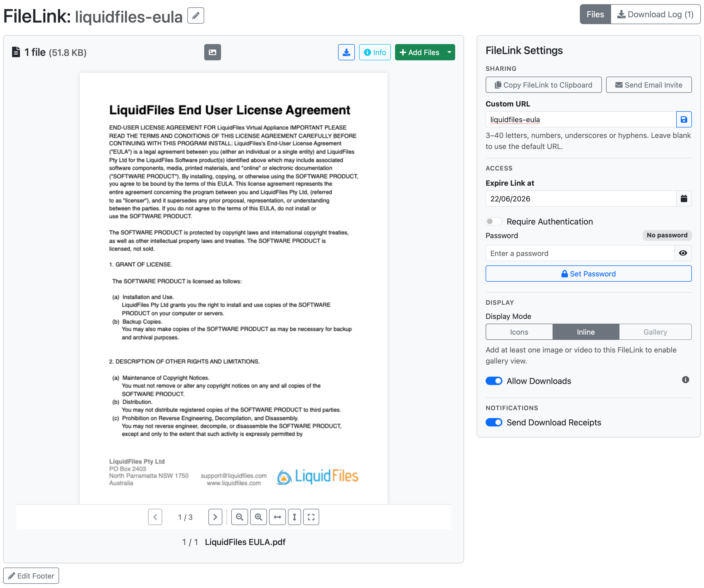Viewport: 704px width, 588px height.
Task: Edit the FileLink name with pencil icon
Action: pyautogui.click(x=196, y=16)
